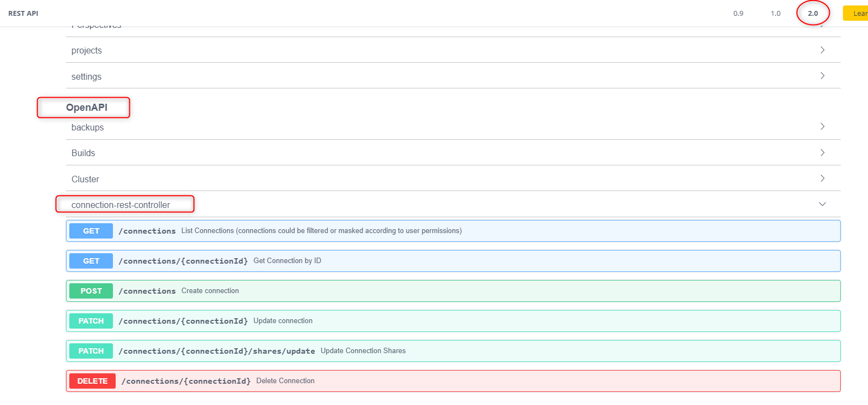This screenshot has height=405, width=868.
Task: Expand the Cluster section chevron
Action: [822, 178]
